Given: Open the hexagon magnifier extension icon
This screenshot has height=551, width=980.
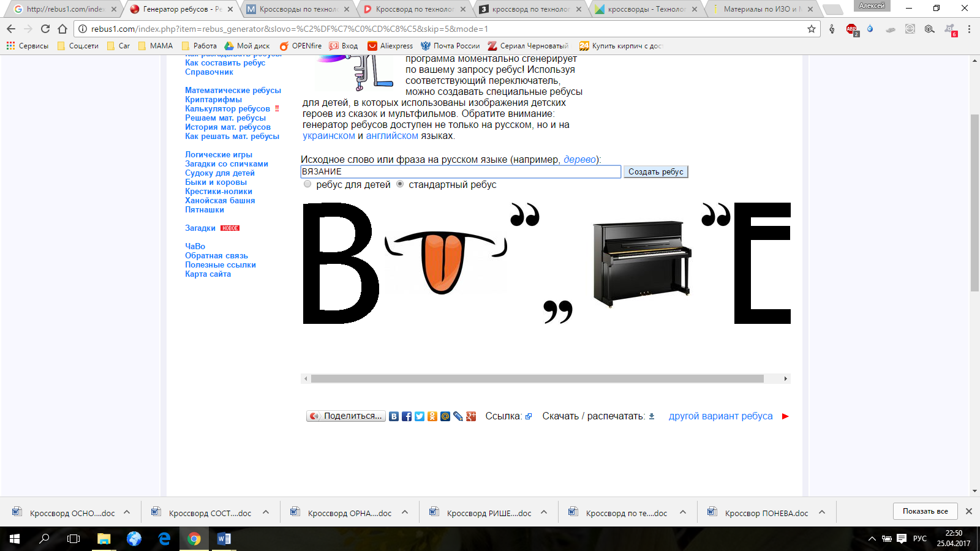Looking at the screenshot, I should click(930, 29).
